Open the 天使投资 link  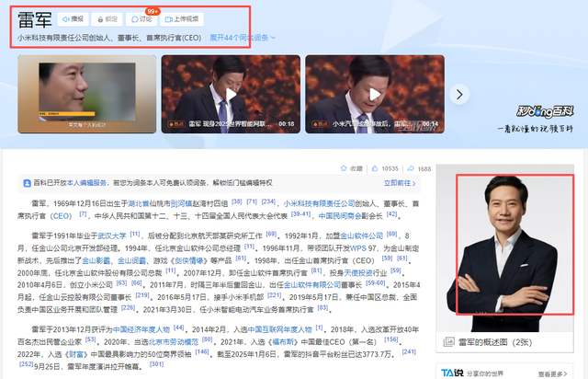pyautogui.click(x=358, y=272)
